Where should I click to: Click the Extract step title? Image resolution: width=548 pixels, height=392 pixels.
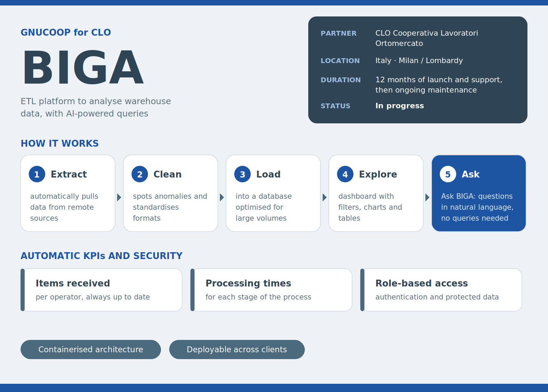coord(69,174)
